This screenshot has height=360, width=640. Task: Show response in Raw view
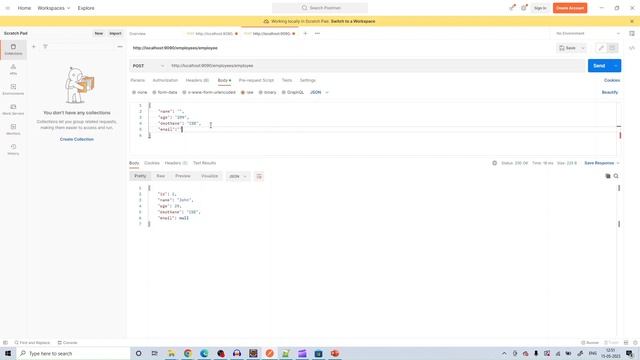point(161,176)
